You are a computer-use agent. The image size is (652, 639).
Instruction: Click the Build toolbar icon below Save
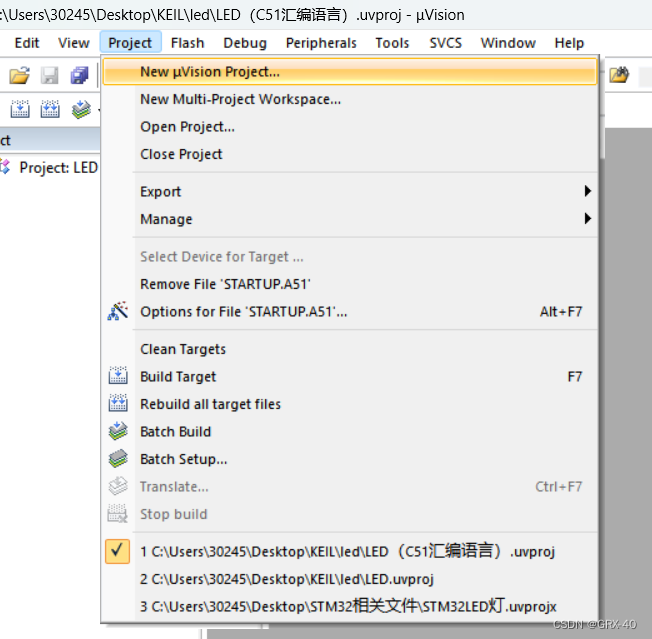click(x=20, y=109)
